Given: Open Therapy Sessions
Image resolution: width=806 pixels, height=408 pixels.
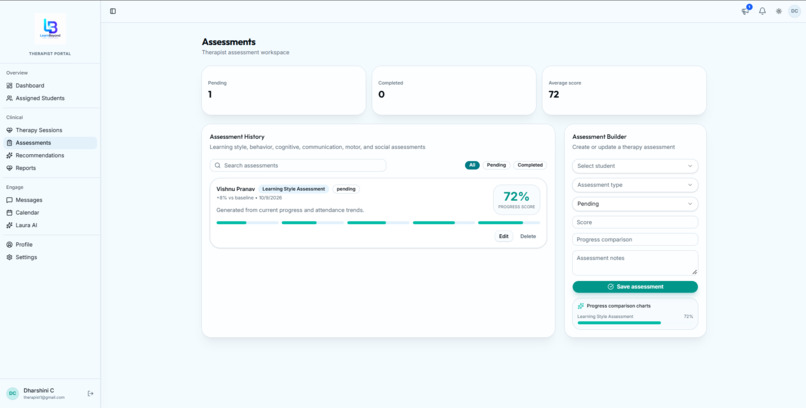Looking at the screenshot, I should 50,131.
